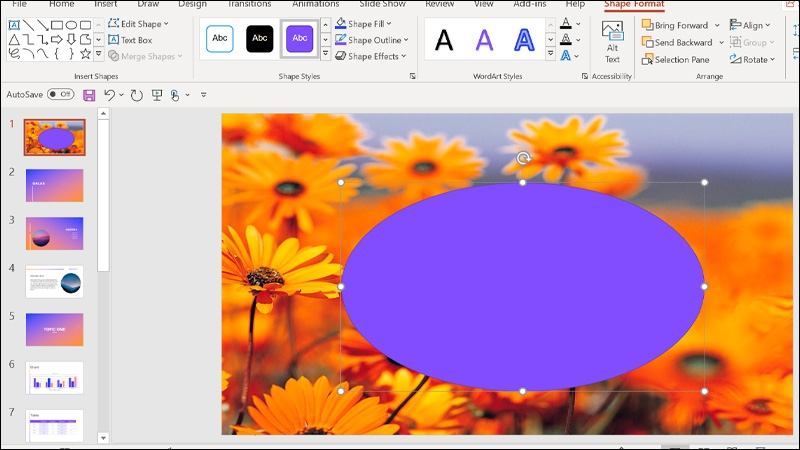This screenshot has width=800, height=450.
Task: Open Edit Shape dropdown
Action: click(x=138, y=24)
